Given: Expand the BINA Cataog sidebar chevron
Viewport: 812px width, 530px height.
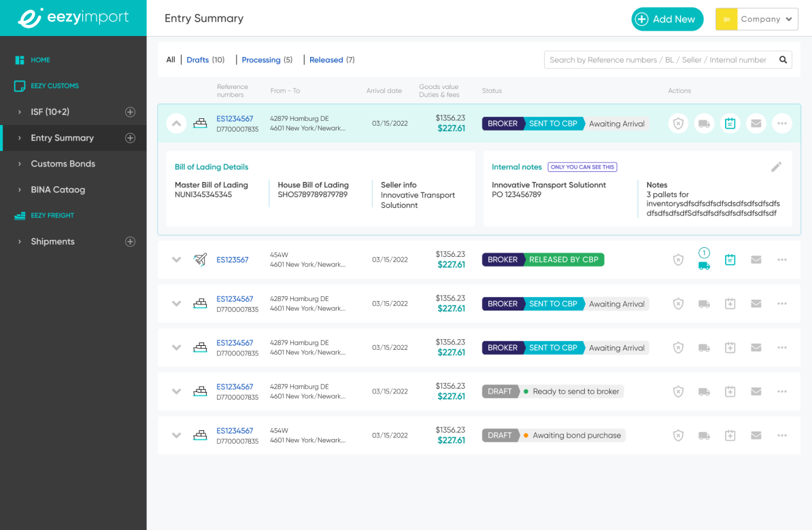Looking at the screenshot, I should pos(20,190).
